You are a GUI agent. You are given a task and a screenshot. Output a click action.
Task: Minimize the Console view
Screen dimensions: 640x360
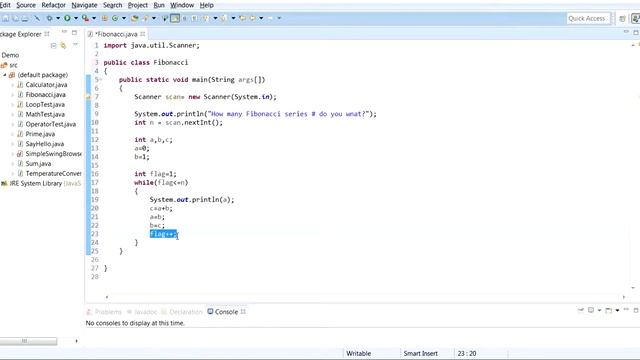pos(626,310)
